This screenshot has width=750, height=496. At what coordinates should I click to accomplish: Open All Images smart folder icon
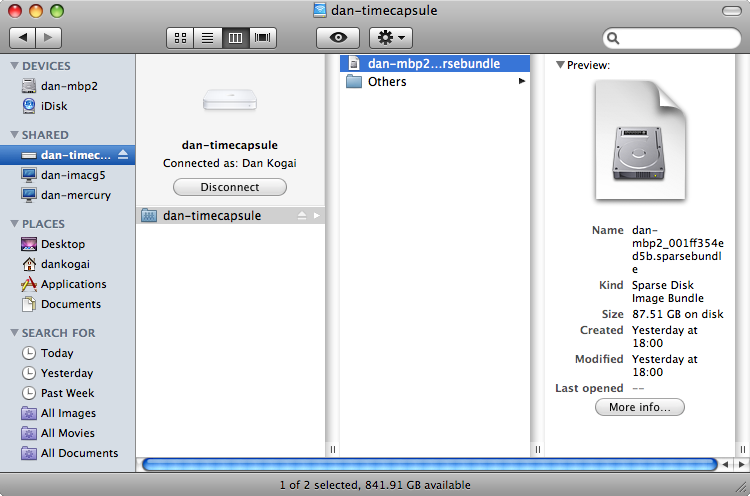[29, 413]
